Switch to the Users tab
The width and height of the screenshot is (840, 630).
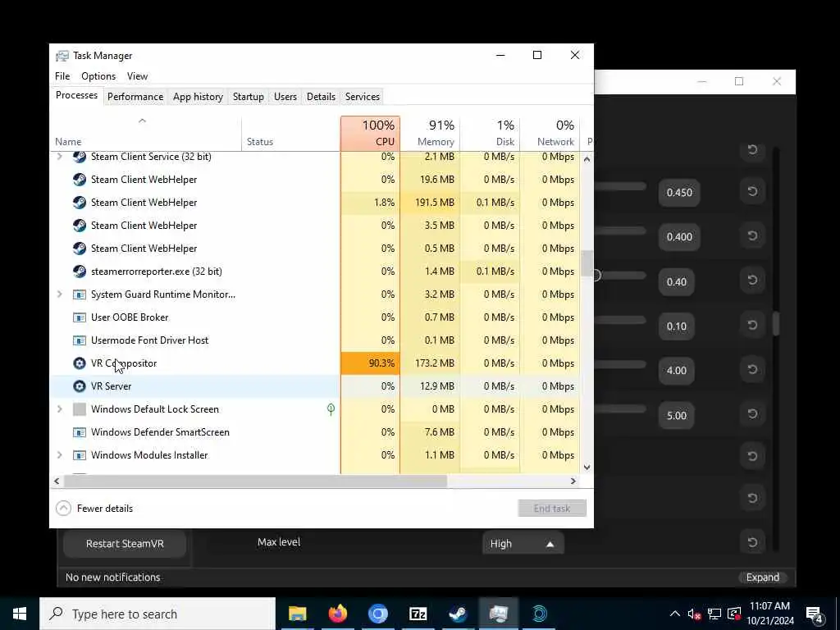point(285,97)
